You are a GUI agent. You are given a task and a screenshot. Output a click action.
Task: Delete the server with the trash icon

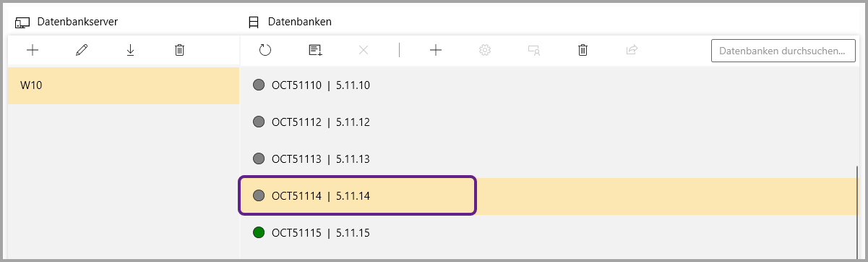[x=179, y=50]
